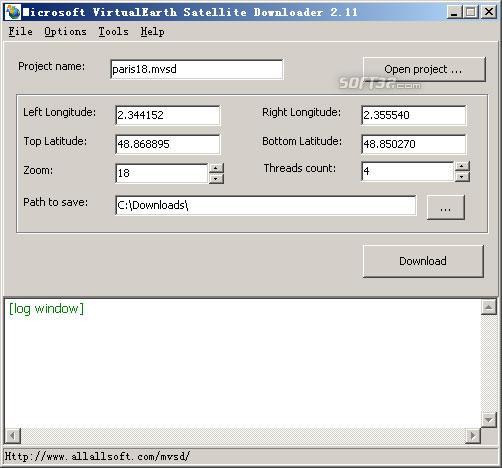
Task: Click into the Threads count field
Action: pos(407,171)
